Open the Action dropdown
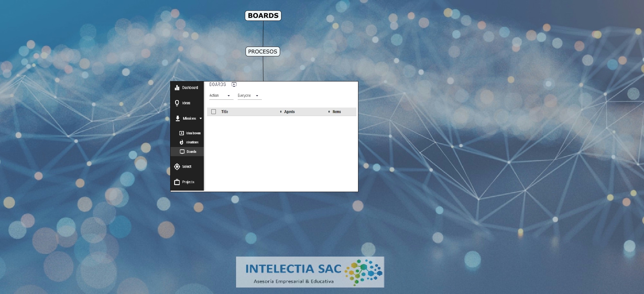This screenshot has width=644, height=294. [x=221, y=96]
